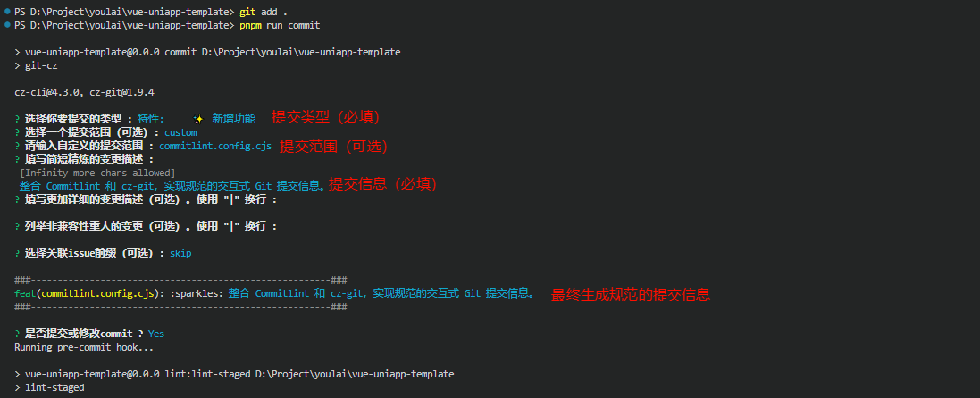Select the "git add ." command text

click(263, 12)
